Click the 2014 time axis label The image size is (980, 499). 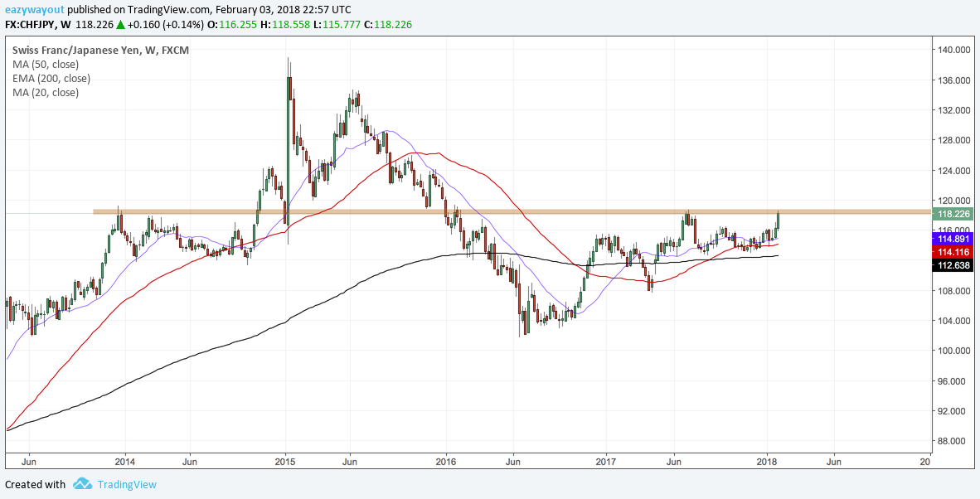[x=125, y=462]
